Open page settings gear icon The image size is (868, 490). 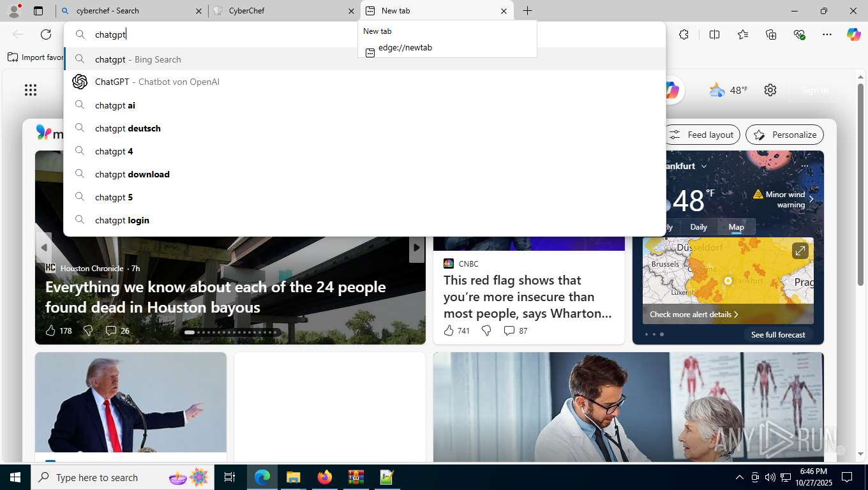click(x=770, y=90)
